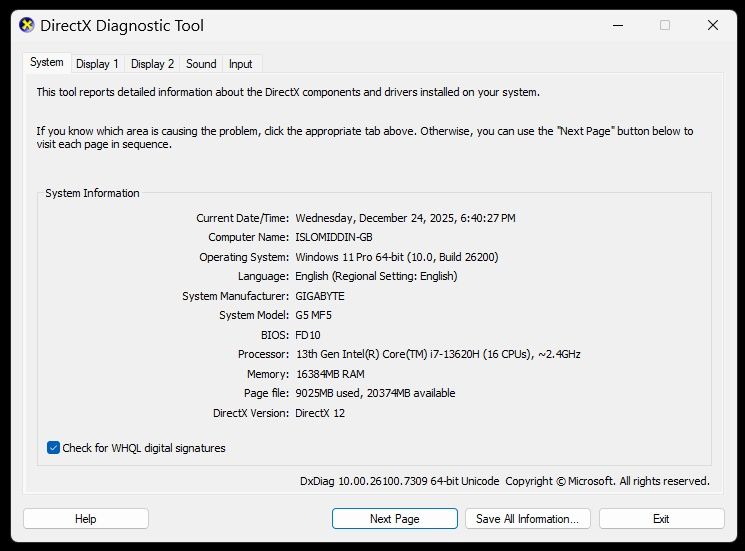The width and height of the screenshot is (745, 551).
Task: Click the current date and time value
Action: pos(405,218)
